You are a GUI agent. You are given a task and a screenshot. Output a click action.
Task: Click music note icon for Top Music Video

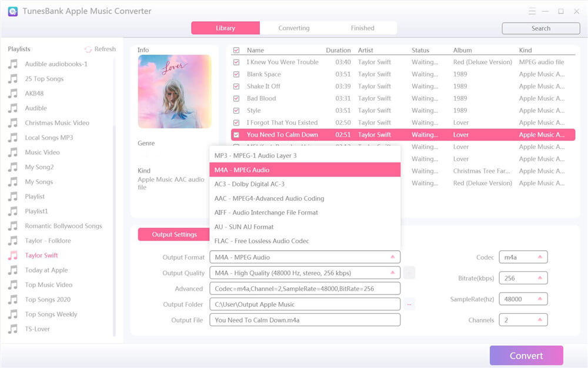[13, 285]
